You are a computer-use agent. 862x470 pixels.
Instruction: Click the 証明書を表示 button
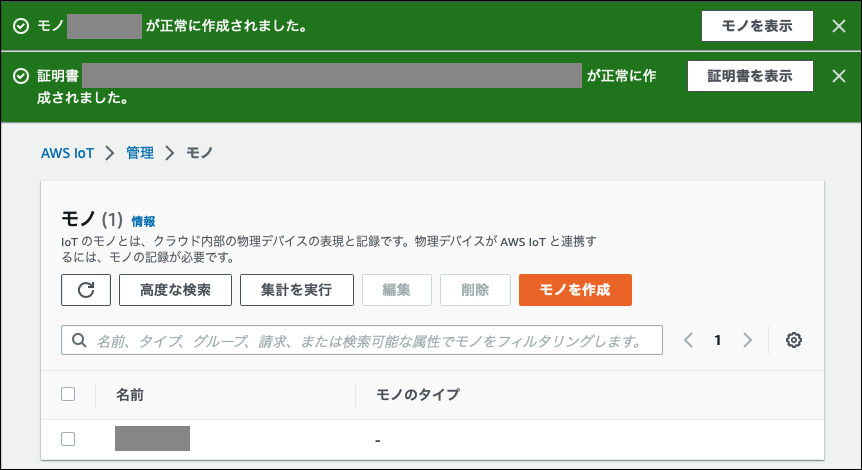(x=750, y=76)
